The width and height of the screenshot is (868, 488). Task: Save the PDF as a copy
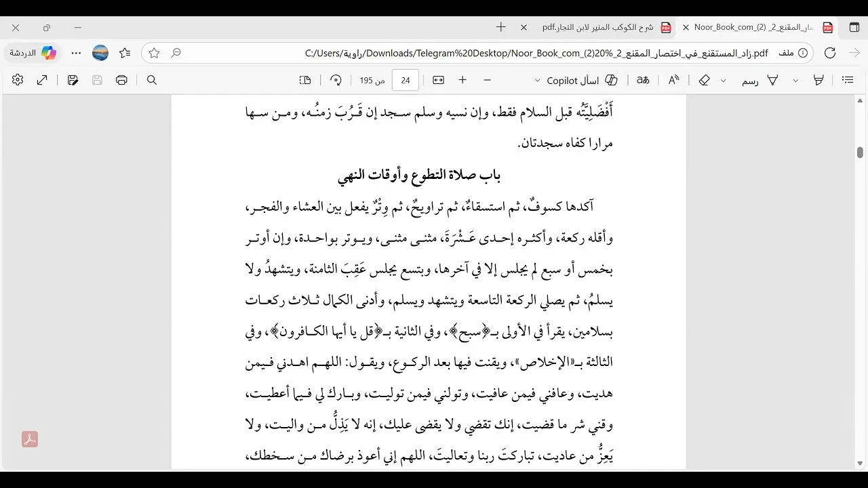coord(73,80)
